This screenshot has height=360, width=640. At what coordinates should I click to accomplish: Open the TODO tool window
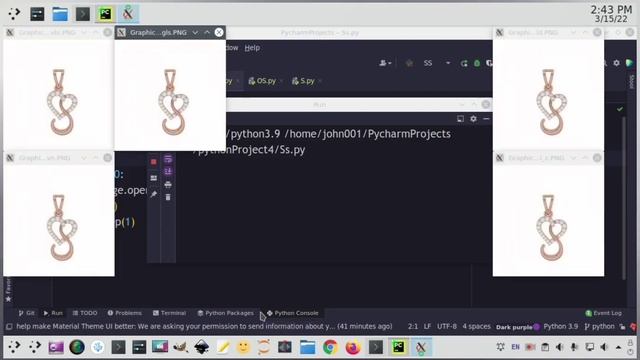pyautogui.click(x=85, y=313)
